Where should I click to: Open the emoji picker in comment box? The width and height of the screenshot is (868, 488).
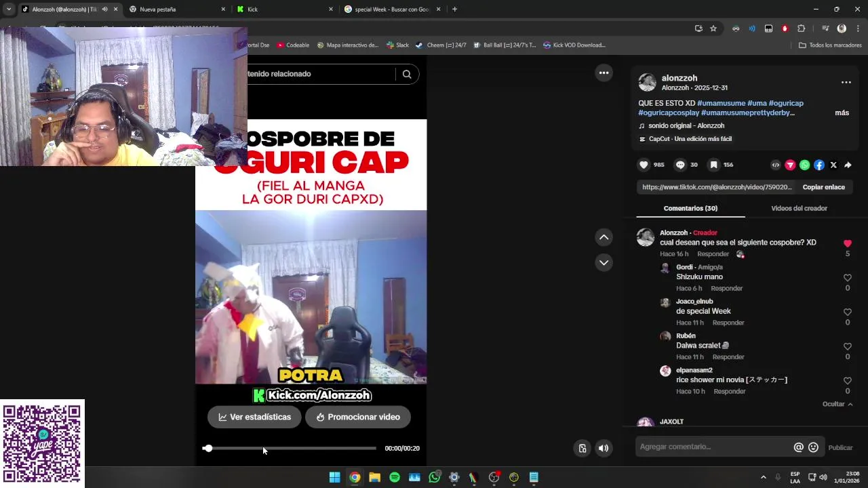pyautogui.click(x=814, y=447)
